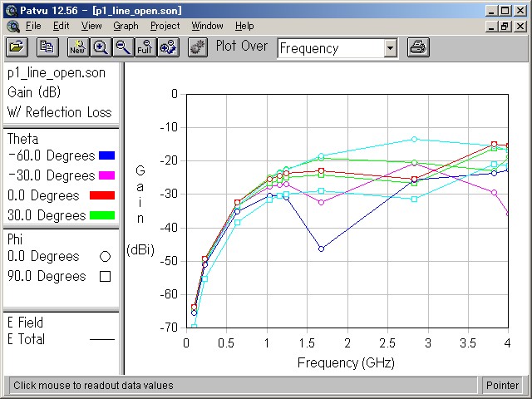Click the magenta -30.0 Degrees swatch
Screen dimensions: 532x399
point(106,175)
